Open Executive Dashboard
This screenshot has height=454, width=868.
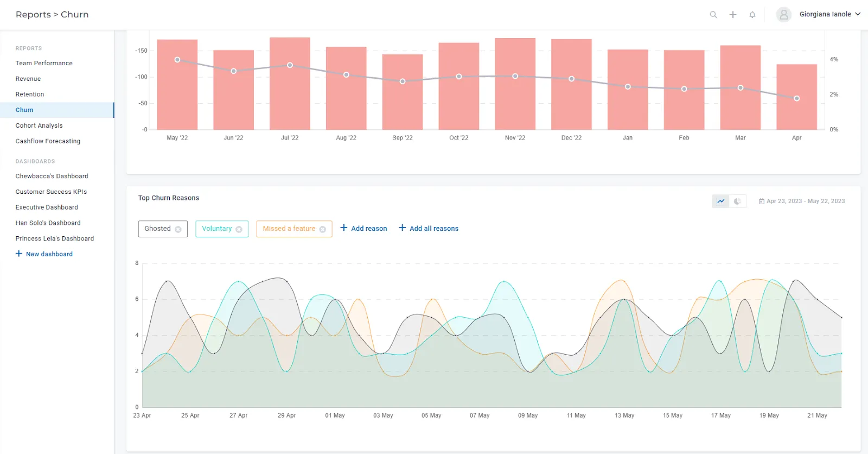click(x=47, y=207)
